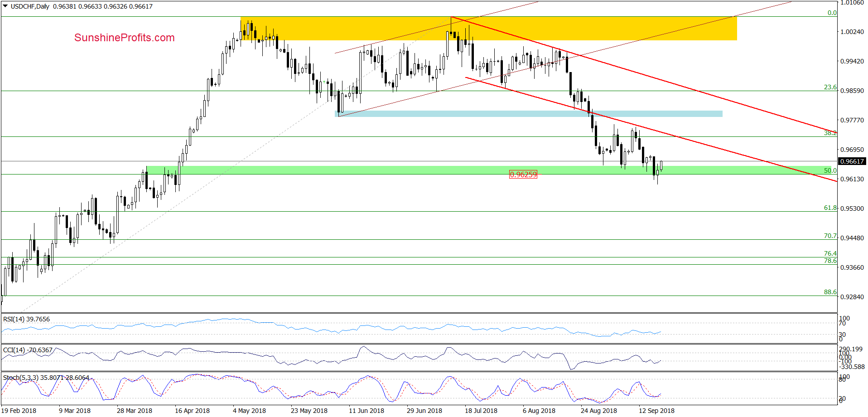Select the RSI(14) 39.7656 indicator label
868x417 pixels.
26,319
